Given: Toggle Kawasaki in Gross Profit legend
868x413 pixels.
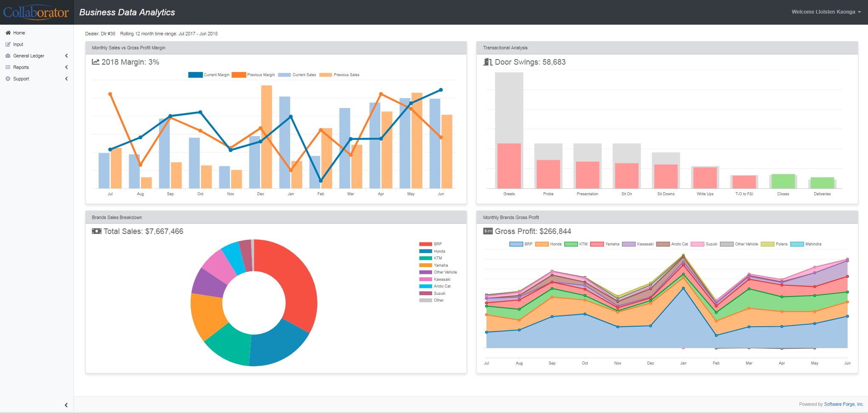Looking at the screenshot, I should tap(638, 244).
